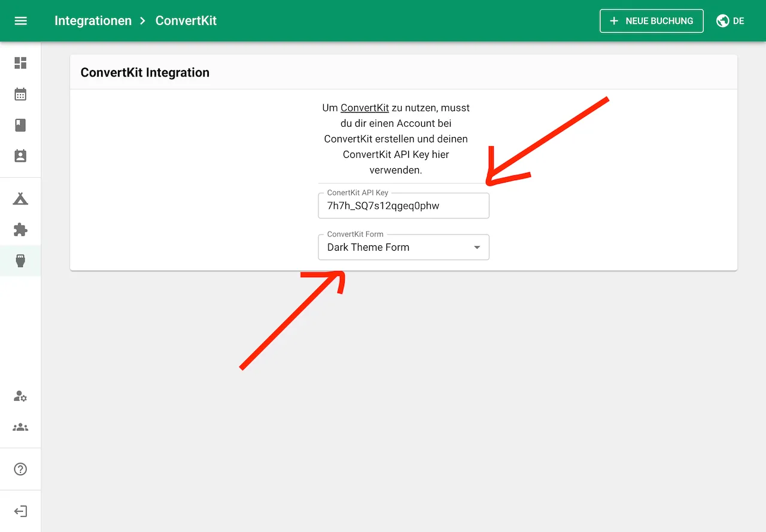The height and width of the screenshot is (532, 766).
Task: Open the ConvertKit Form dropdown showing Dark Theme Form
Action: point(395,247)
